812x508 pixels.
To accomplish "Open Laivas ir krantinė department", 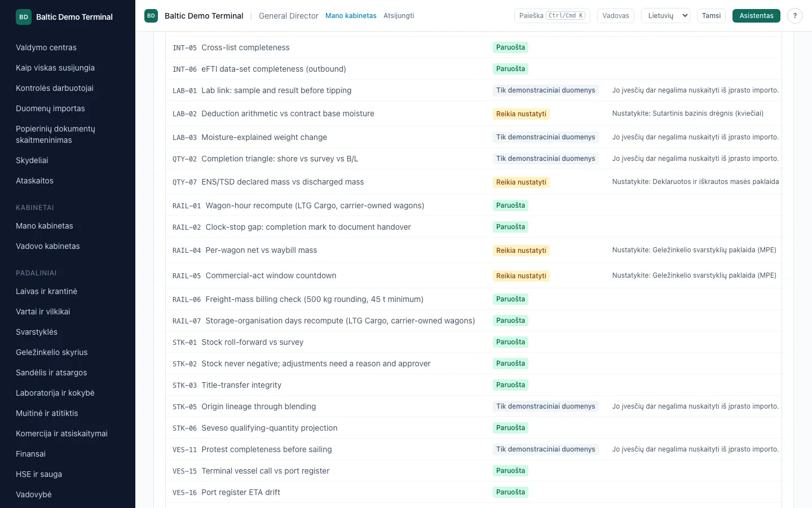I will [x=46, y=291].
